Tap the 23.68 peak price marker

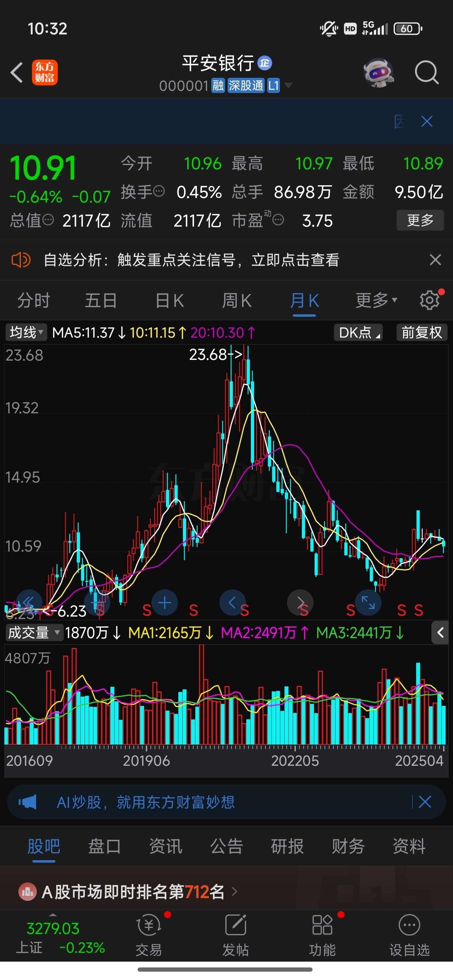pos(216,355)
